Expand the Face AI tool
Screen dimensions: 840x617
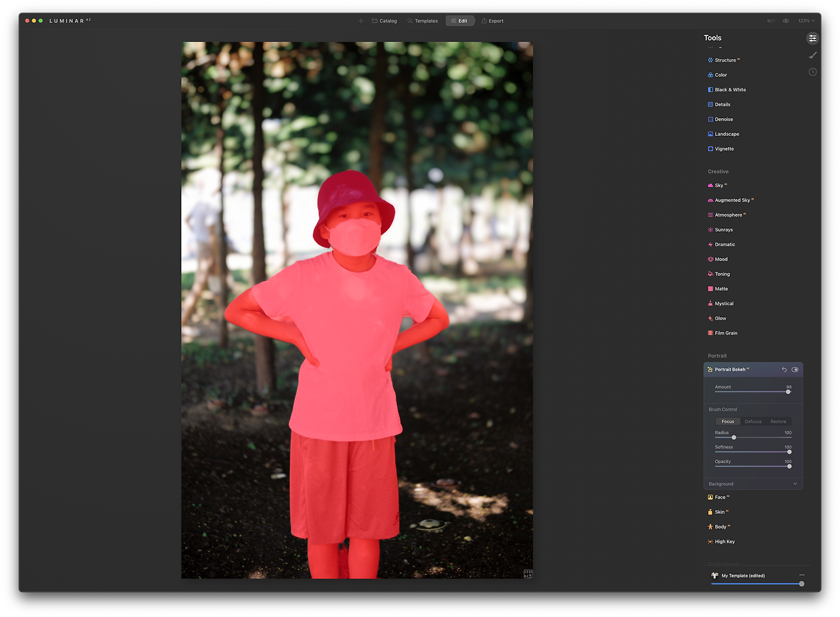[x=719, y=498]
